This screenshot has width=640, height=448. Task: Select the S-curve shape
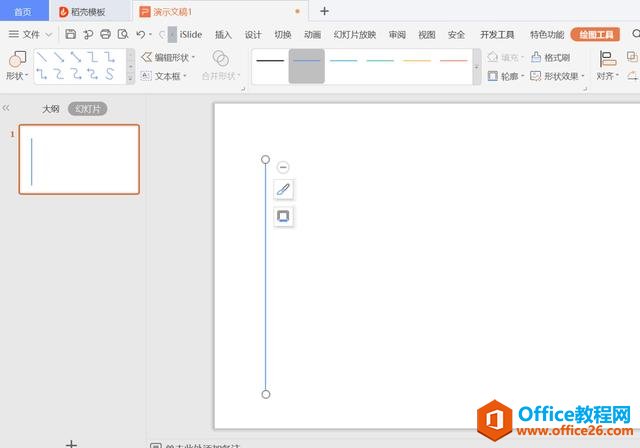(x=109, y=74)
